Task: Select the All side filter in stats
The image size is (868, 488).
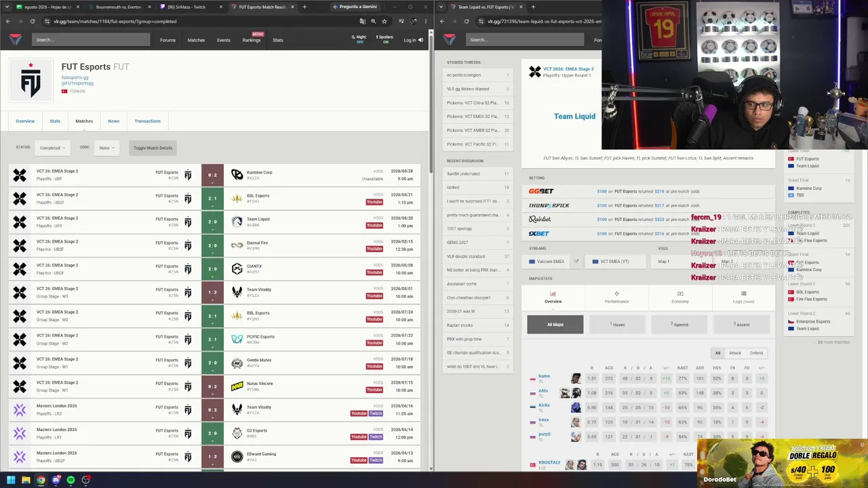Action: click(x=717, y=353)
